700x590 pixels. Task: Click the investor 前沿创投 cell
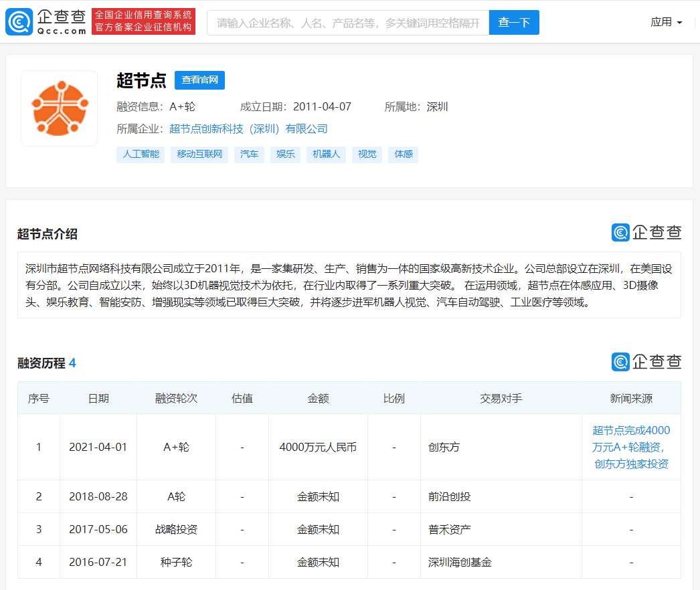449,496
